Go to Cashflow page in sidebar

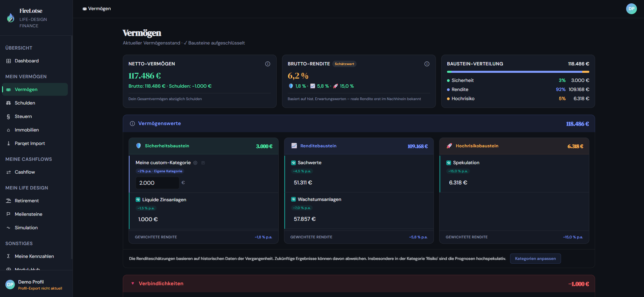coord(25,172)
